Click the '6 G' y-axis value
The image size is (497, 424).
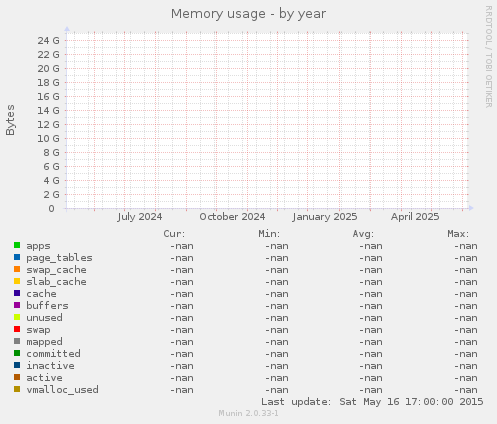point(51,167)
